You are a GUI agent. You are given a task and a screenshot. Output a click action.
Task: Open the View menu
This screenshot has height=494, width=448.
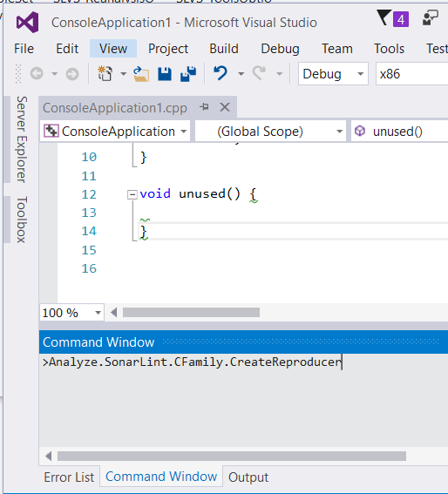[113, 49]
